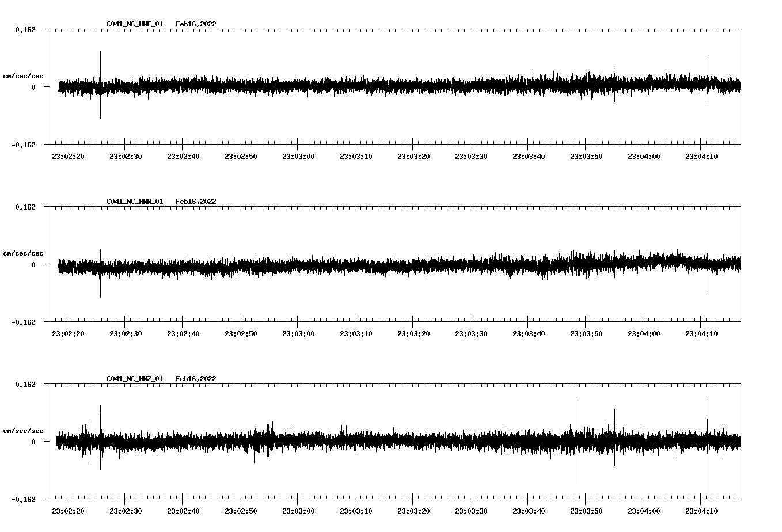The height and width of the screenshot is (532, 782).
Task: Select the 23:04:10 tick label under HNN plot
Action: tap(701, 334)
